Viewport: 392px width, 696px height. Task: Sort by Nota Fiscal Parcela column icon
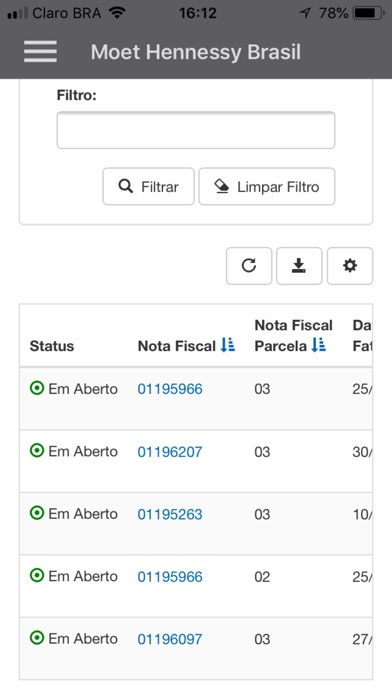[x=318, y=345]
